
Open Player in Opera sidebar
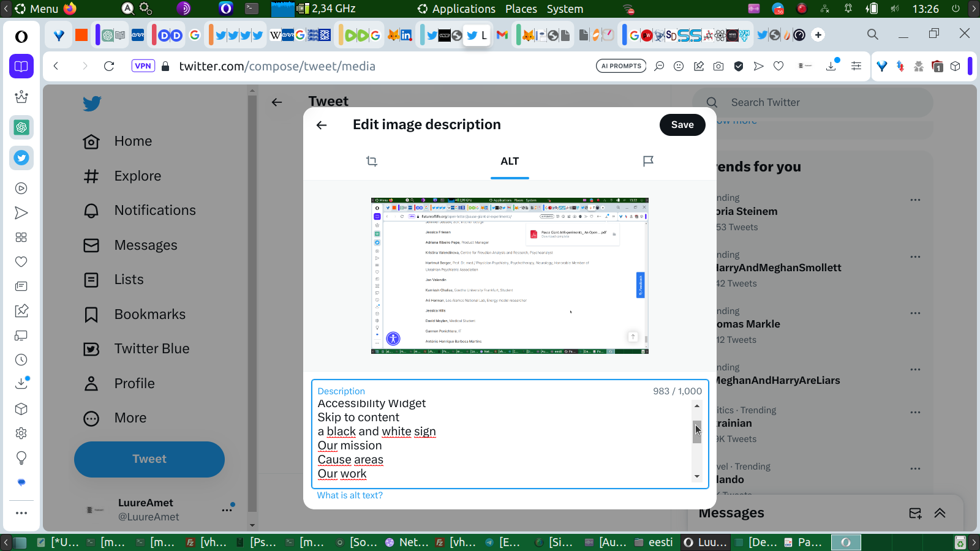[21, 189]
